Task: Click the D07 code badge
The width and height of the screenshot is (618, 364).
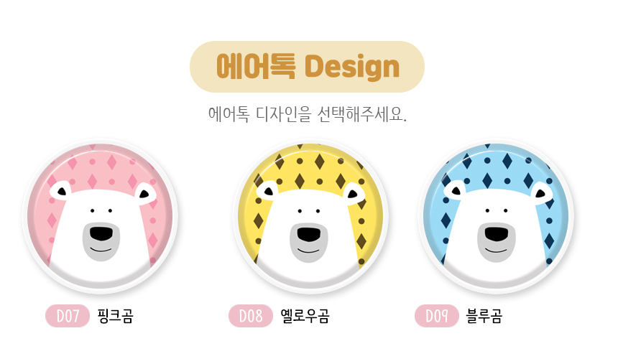Action: (x=68, y=316)
